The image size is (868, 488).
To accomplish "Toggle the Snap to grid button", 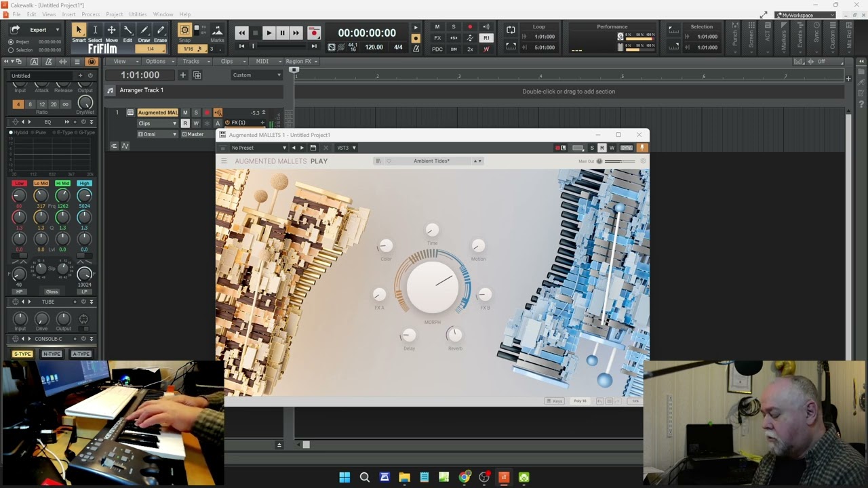I will (184, 30).
